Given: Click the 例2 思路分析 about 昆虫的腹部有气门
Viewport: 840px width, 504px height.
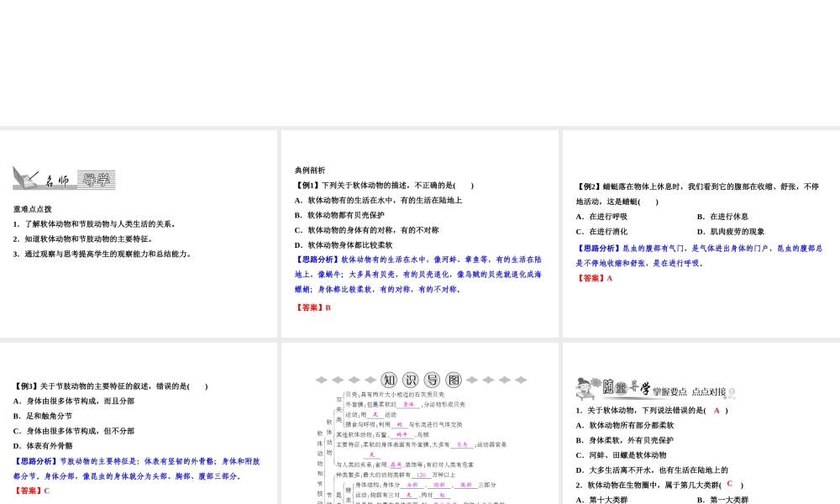Looking at the screenshot, I should pyautogui.click(x=699, y=255).
